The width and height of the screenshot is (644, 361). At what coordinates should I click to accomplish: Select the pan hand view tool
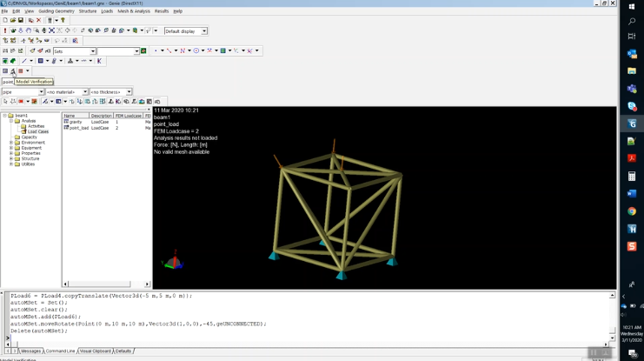pos(29,30)
